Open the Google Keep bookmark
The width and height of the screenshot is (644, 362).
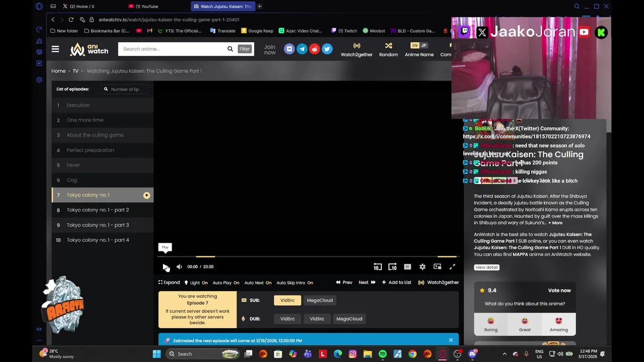pyautogui.click(x=257, y=31)
